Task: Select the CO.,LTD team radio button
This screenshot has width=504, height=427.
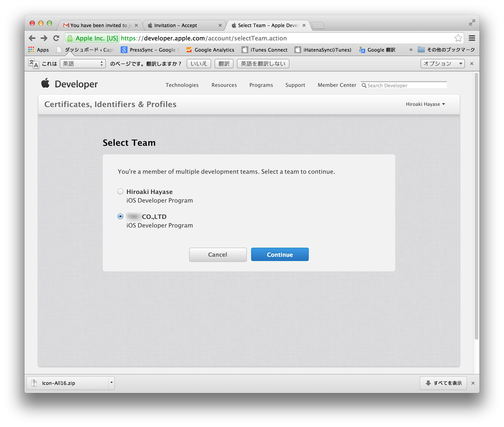Action: (120, 217)
